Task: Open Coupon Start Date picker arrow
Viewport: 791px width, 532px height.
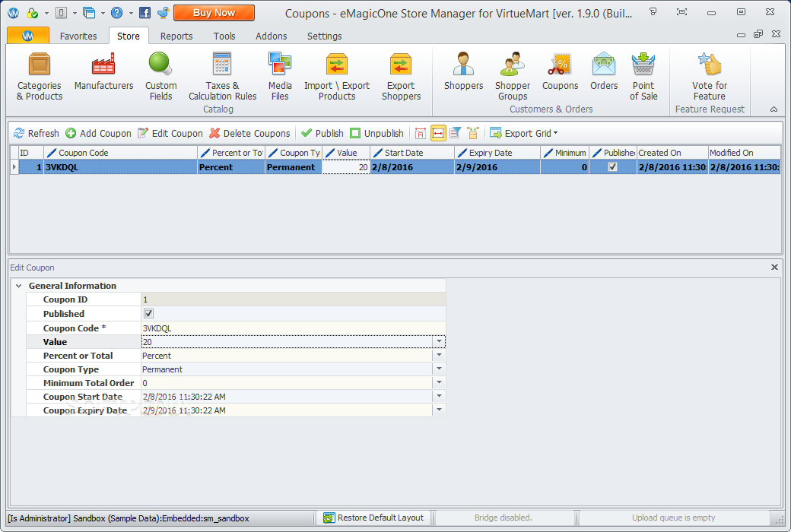Action: click(x=439, y=397)
